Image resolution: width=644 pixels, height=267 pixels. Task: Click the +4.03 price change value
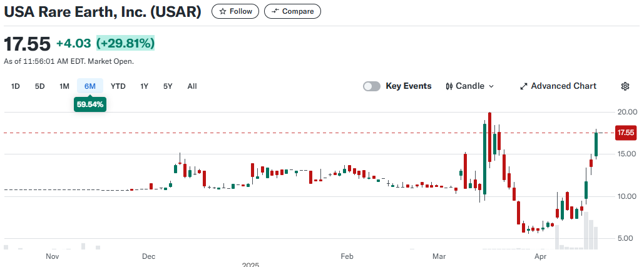pyautogui.click(x=74, y=43)
